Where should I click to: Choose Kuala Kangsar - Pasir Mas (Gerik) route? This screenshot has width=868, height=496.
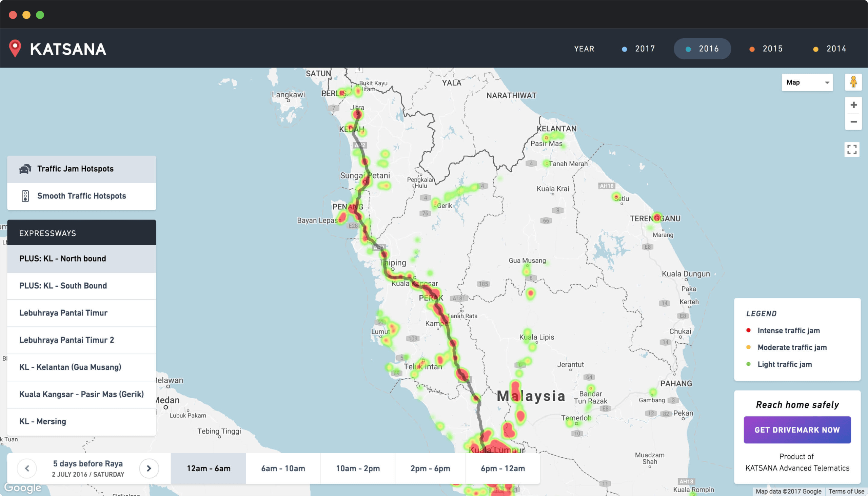tap(82, 395)
